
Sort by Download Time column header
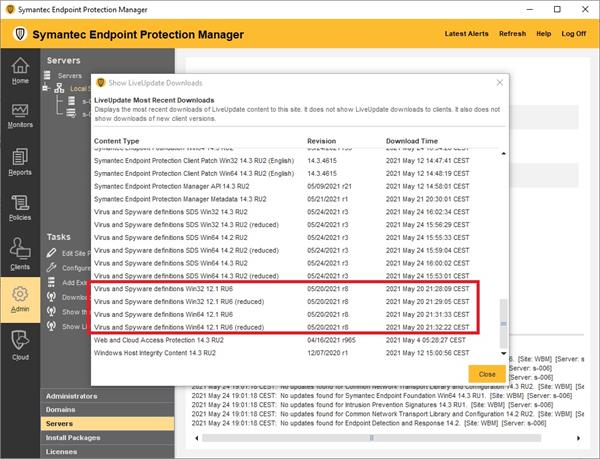pos(412,141)
